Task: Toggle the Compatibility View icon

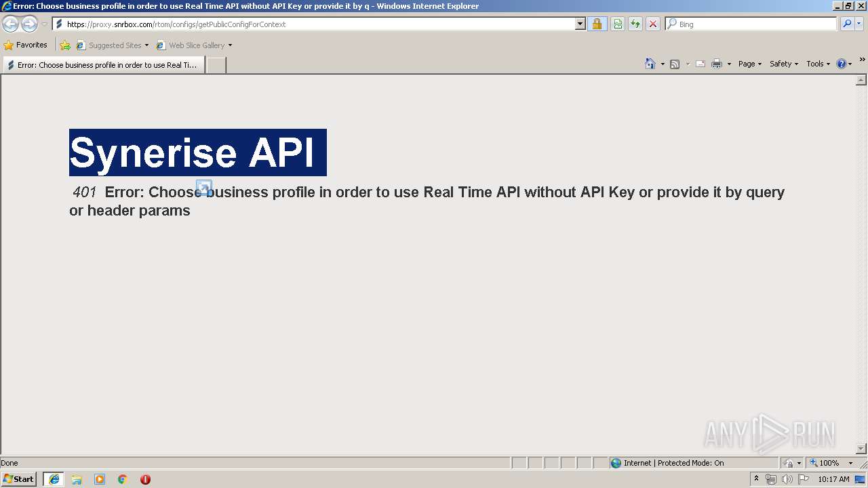Action: point(618,24)
